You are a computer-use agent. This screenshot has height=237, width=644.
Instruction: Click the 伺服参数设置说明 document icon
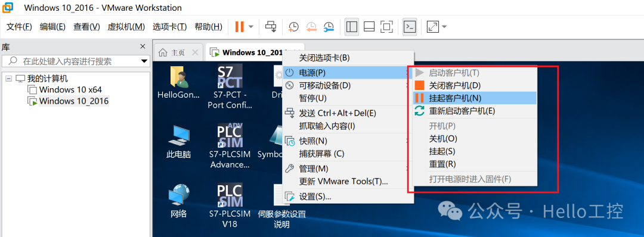click(x=281, y=206)
